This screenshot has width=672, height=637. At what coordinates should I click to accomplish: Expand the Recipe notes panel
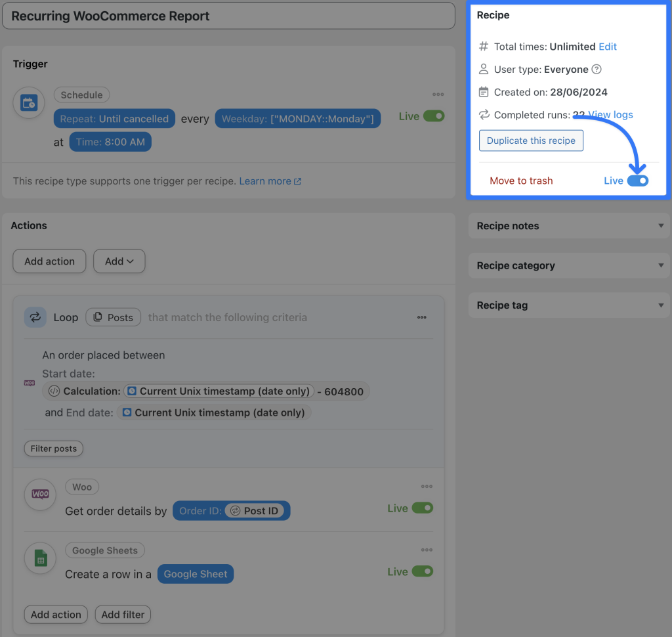click(x=568, y=225)
